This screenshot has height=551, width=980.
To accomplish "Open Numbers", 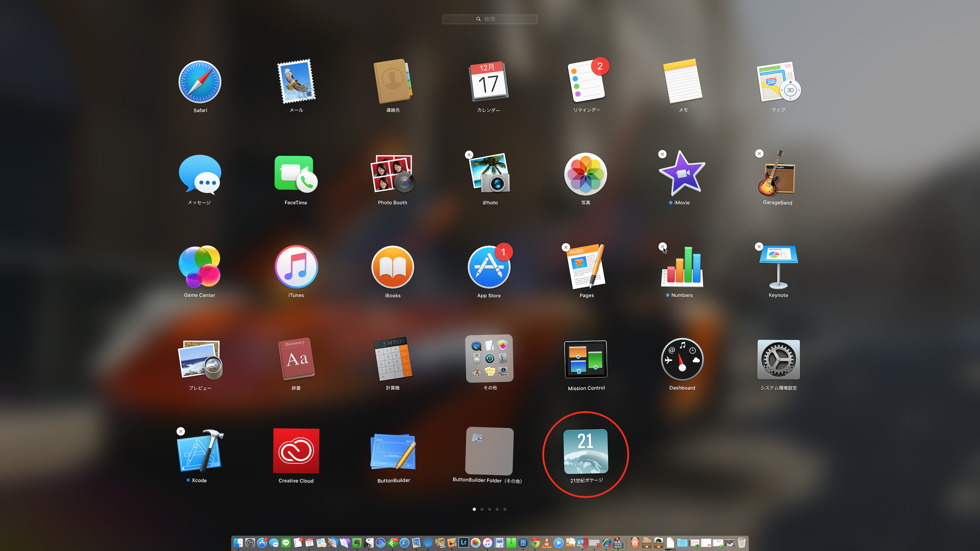I will click(682, 267).
